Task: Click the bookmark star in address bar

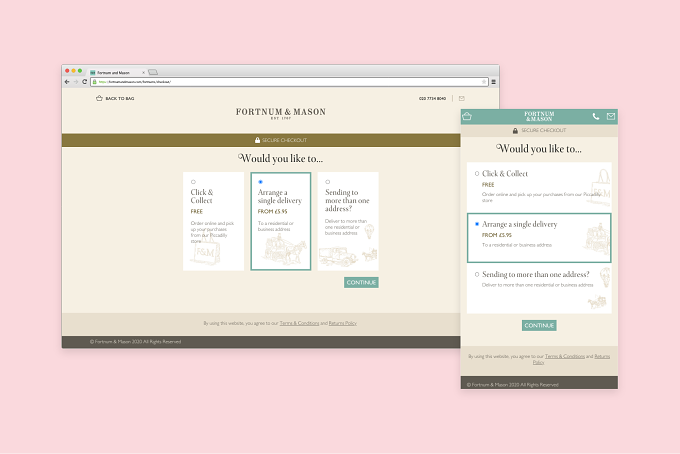Action: pyautogui.click(x=484, y=82)
